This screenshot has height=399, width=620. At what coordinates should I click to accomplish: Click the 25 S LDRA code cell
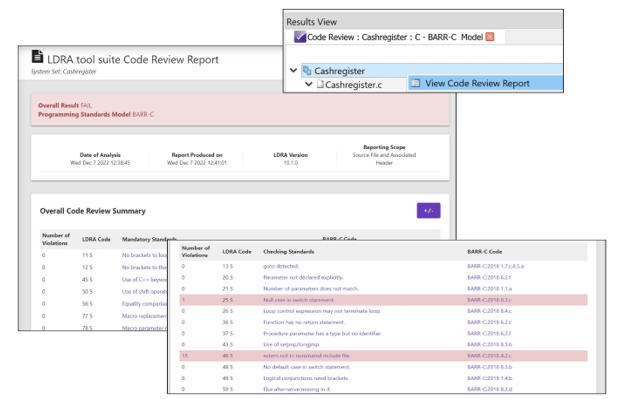coord(227,300)
